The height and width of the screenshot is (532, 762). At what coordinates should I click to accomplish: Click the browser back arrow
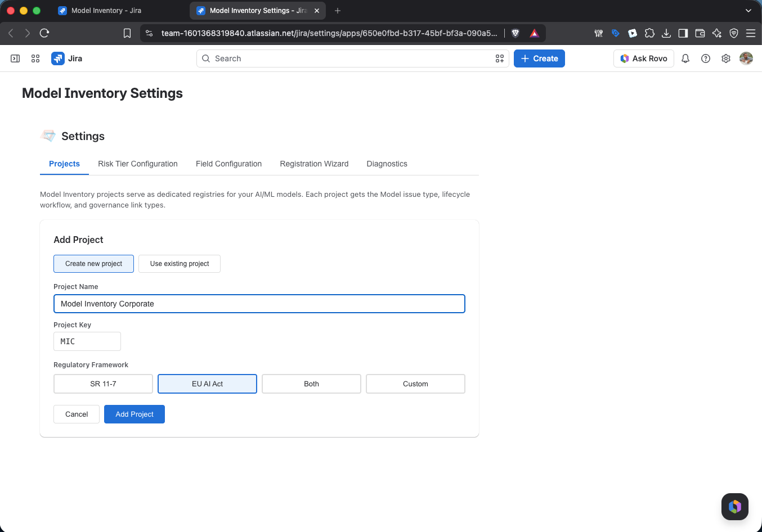point(11,33)
